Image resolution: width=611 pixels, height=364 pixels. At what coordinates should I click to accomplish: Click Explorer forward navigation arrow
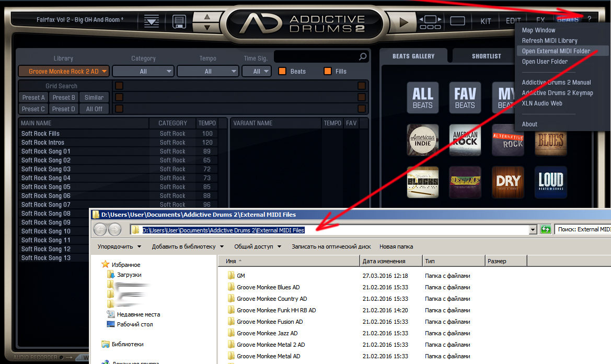(x=114, y=230)
